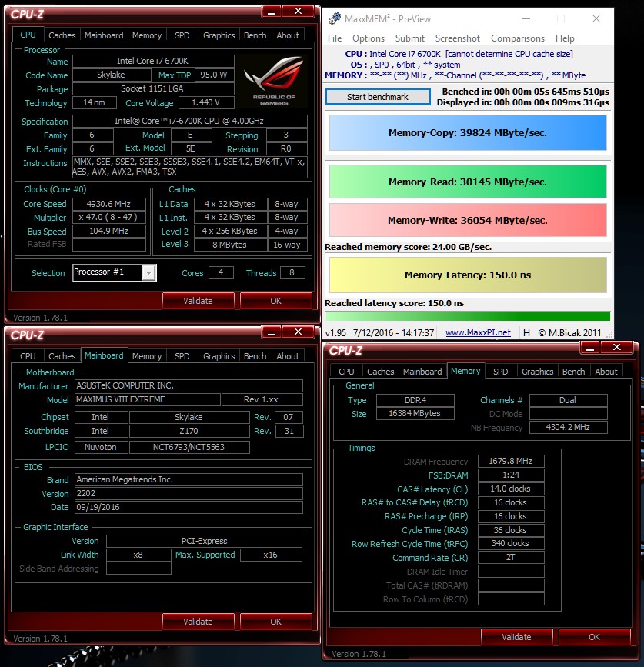644x667 pixels.
Task: Open the File menu in MaxxMEM
Action: click(x=335, y=38)
